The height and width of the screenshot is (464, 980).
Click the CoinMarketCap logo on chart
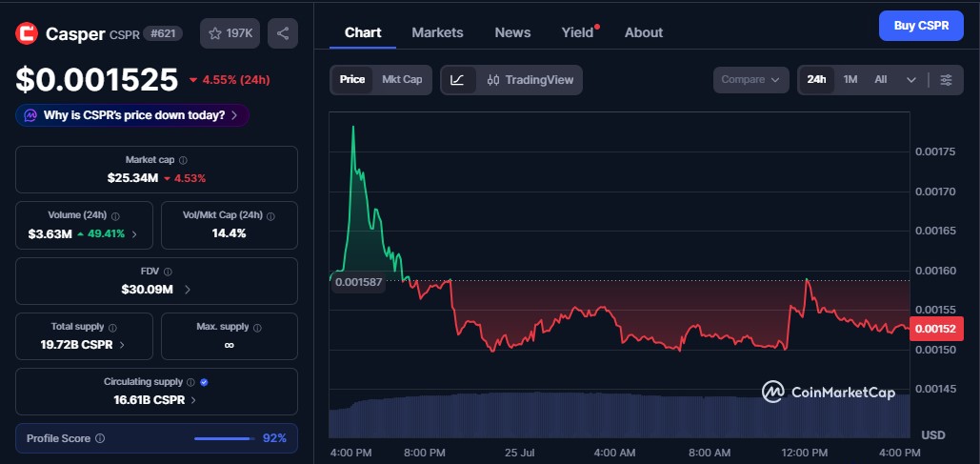point(829,393)
